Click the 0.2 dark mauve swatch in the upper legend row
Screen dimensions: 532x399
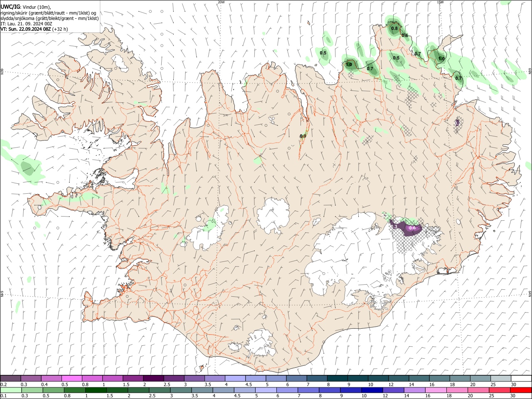point(11,379)
